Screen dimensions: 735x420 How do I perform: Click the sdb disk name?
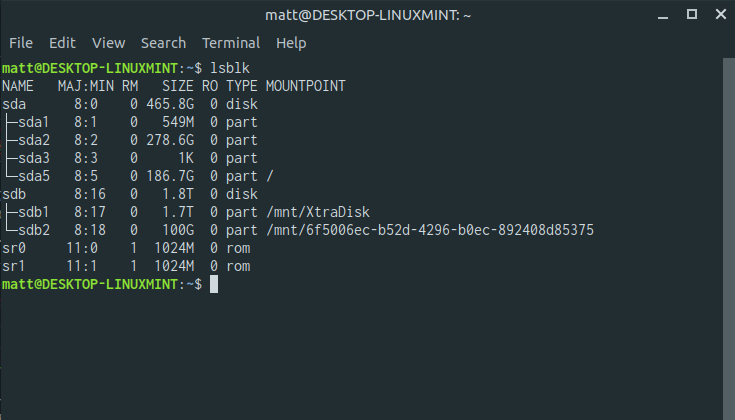pos(13,194)
